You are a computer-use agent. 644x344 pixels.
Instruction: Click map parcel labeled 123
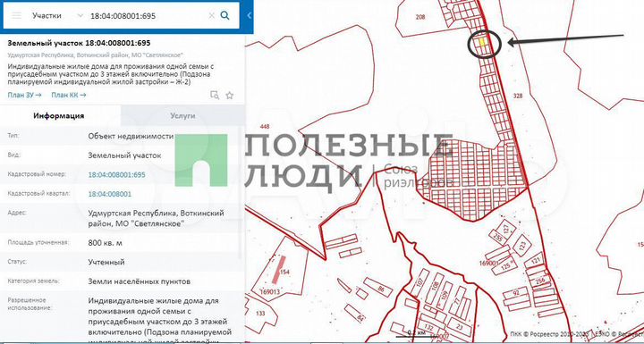(522, 245)
